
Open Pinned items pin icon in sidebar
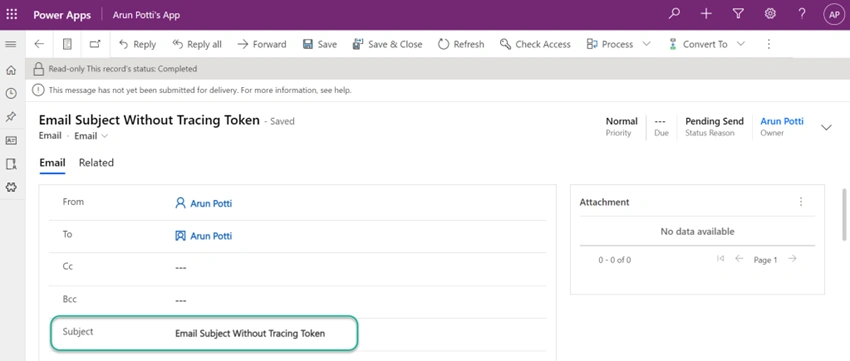(11, 117)
